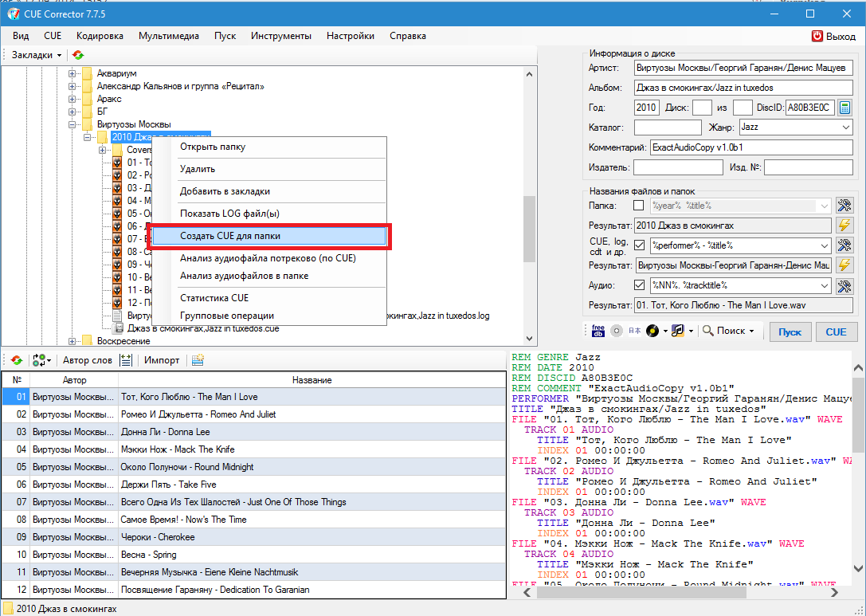Enable the Папка rename checkbox
Screen dimensions: 866x616
tap(638, 206)
